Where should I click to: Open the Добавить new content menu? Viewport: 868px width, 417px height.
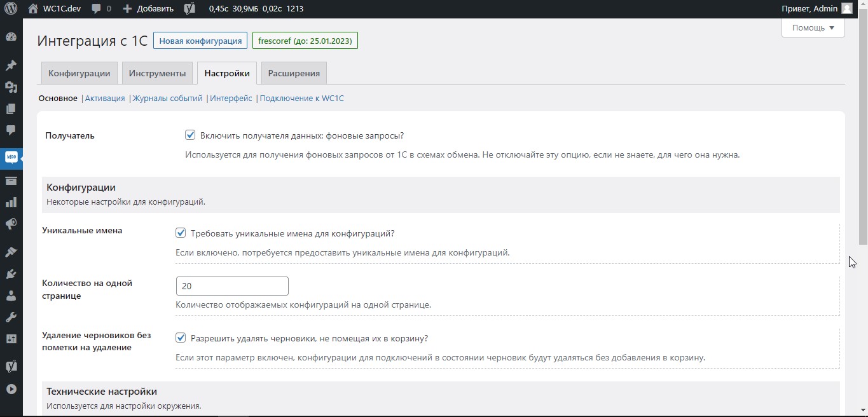pos(148,9)
